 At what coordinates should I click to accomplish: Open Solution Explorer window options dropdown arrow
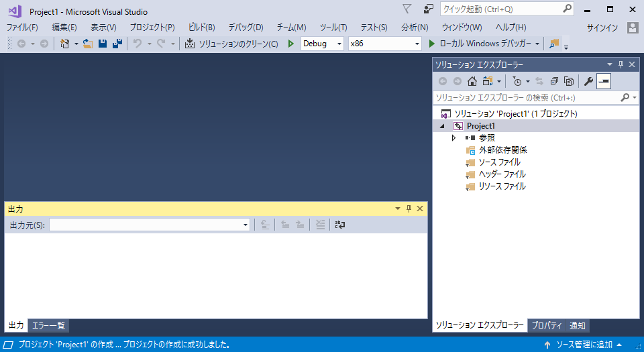click(x=610, y=64)
